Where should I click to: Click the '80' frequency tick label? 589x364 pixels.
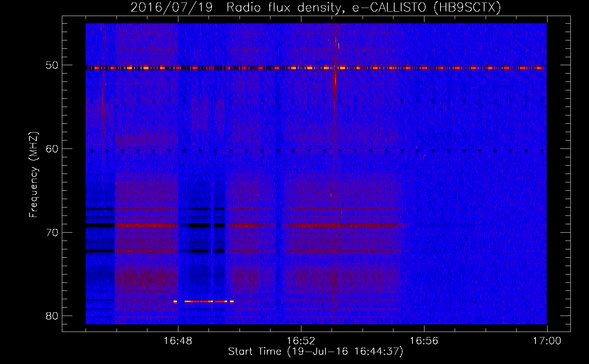52,316
